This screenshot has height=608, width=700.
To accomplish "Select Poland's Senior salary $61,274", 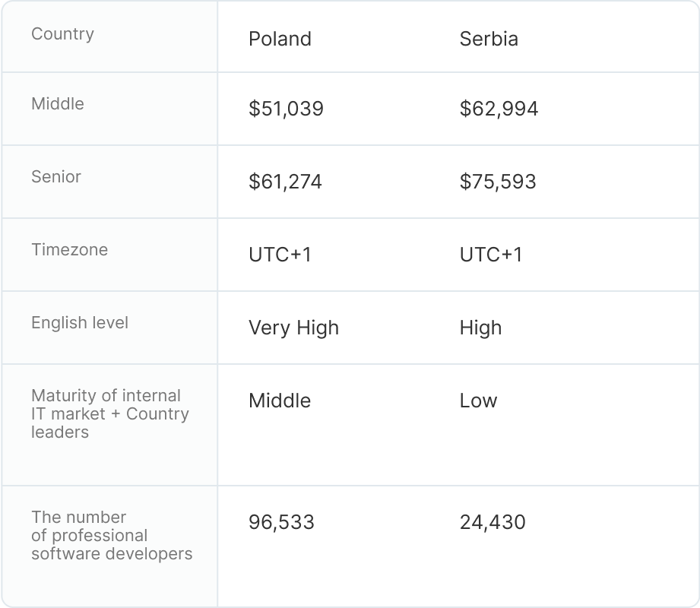I will (285, 182).
